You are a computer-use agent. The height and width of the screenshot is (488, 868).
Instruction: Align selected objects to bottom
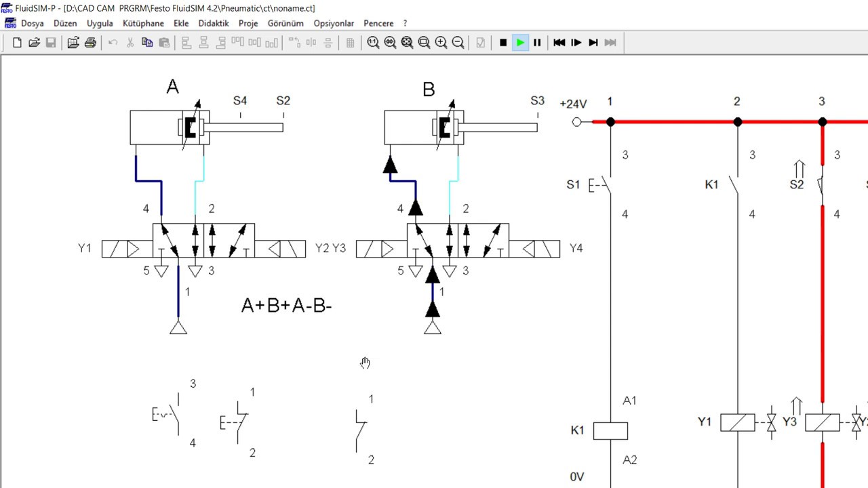(x=271, y=42)
